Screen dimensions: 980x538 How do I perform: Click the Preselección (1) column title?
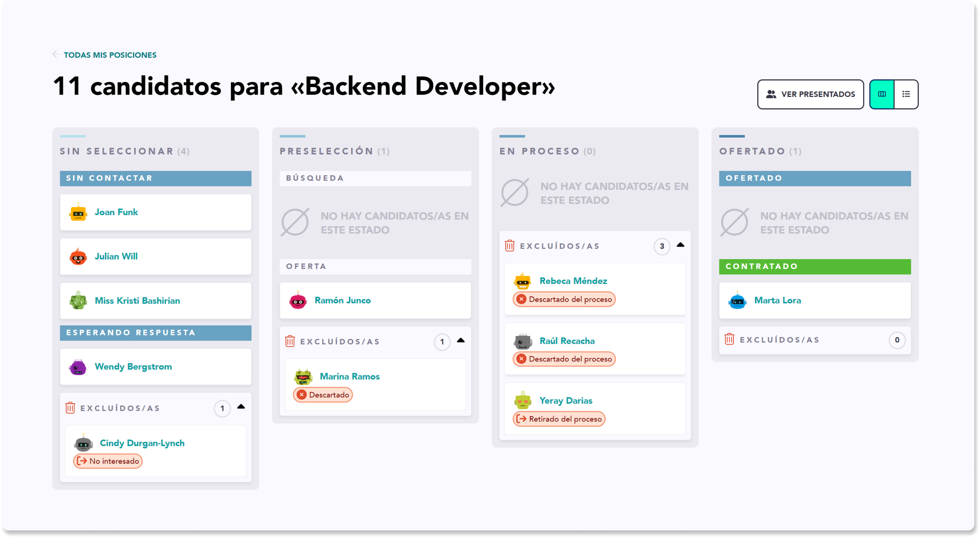[x=334, y=151]
